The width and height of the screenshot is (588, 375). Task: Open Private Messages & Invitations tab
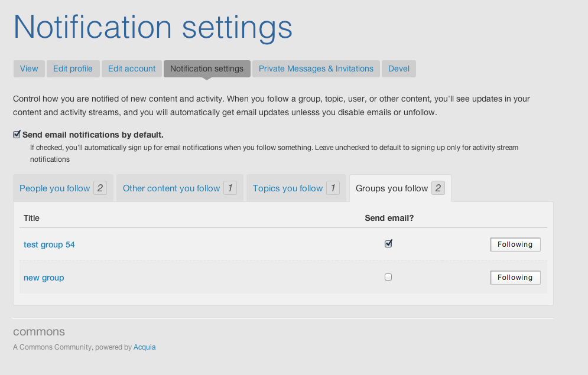pyautogui.click(x=316, y=69)
